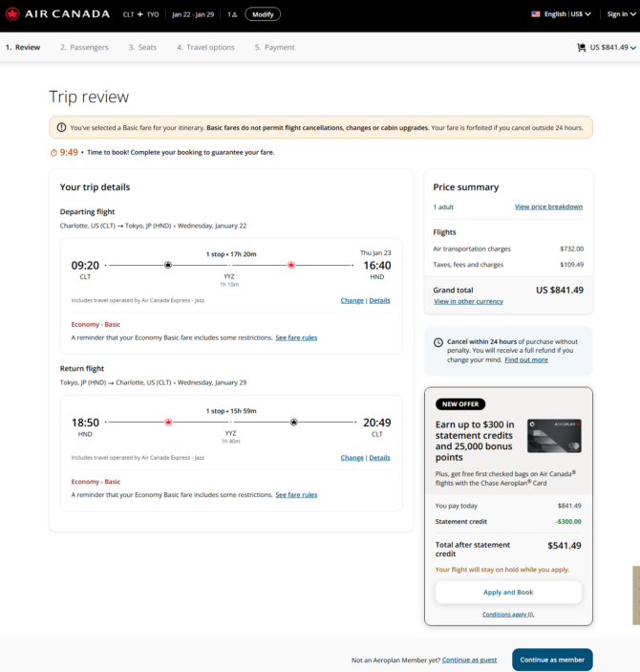Open Details for the return flight
Screen dimensions: 640x672
pos(379,458)
